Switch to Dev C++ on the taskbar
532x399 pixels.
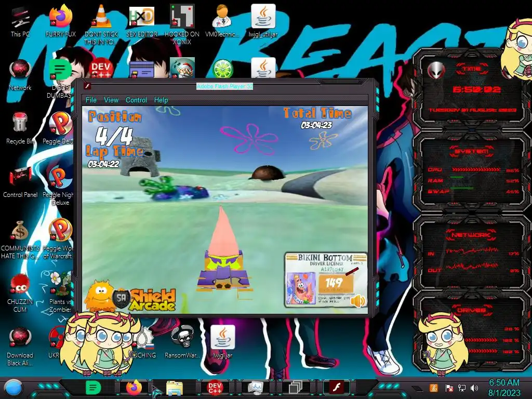click(215, 388)
